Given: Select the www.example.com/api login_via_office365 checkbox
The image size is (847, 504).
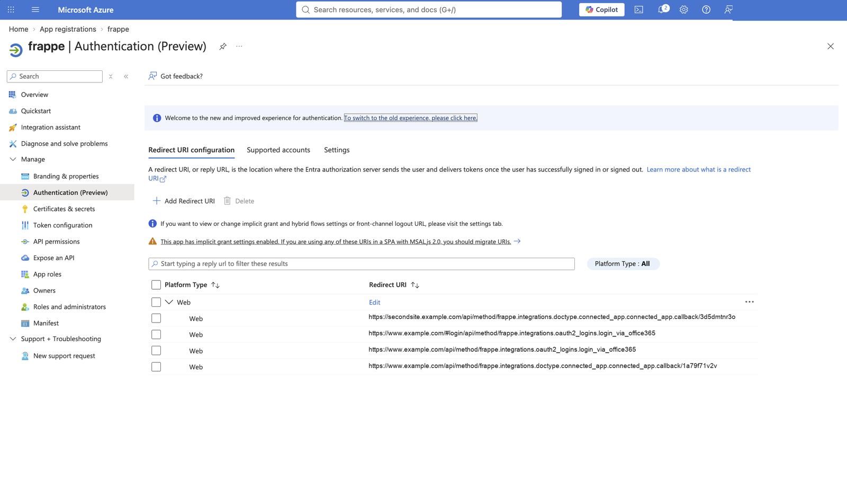Looking at the screenshot, I should [x=156, y=351].
